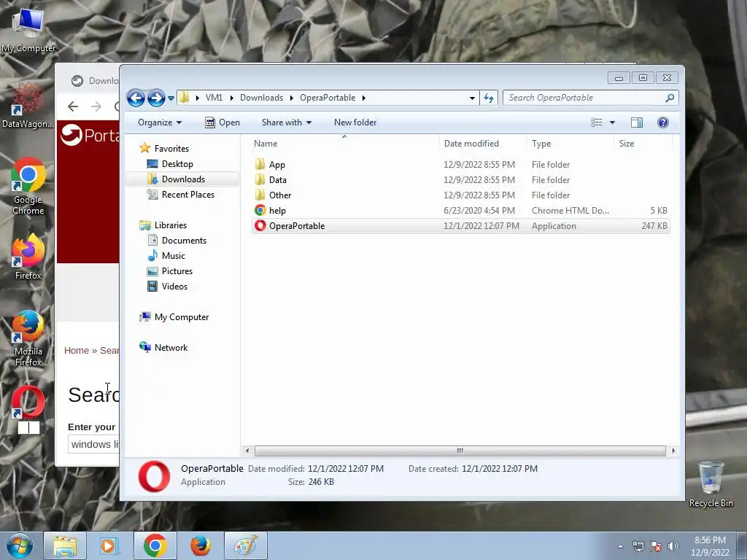
Task: Select the help Chrome HTML file icon
Action: (x=260, y=210)
